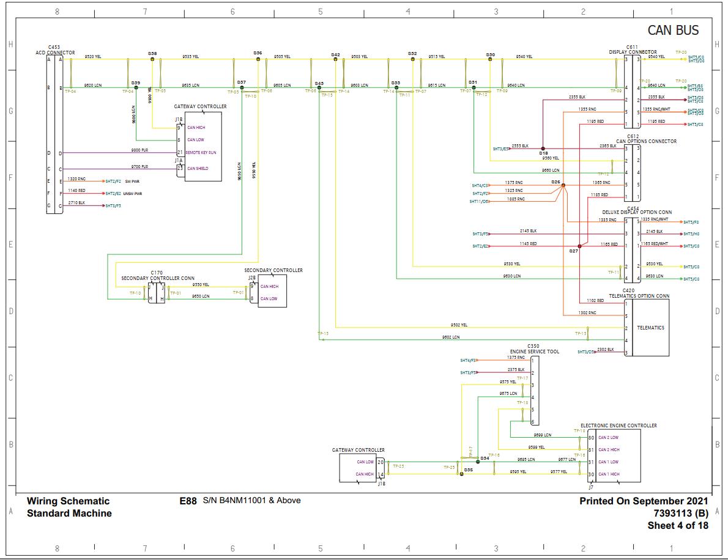Click the "1102 RED" wire label

tap(595, 301)
